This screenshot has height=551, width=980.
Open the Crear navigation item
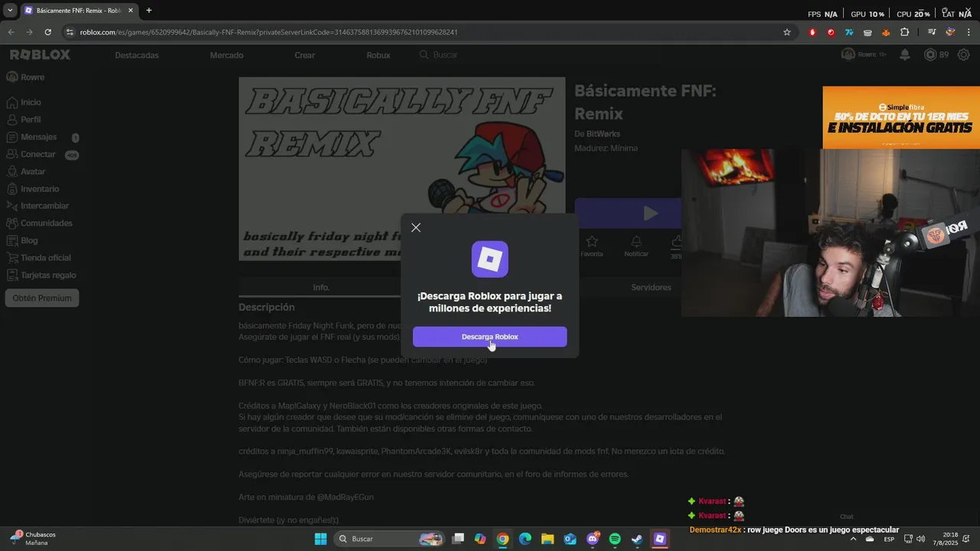coord(305,55)
